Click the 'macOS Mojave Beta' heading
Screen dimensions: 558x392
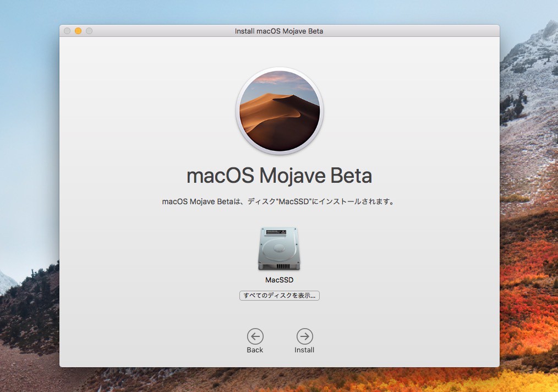[280, 176]
